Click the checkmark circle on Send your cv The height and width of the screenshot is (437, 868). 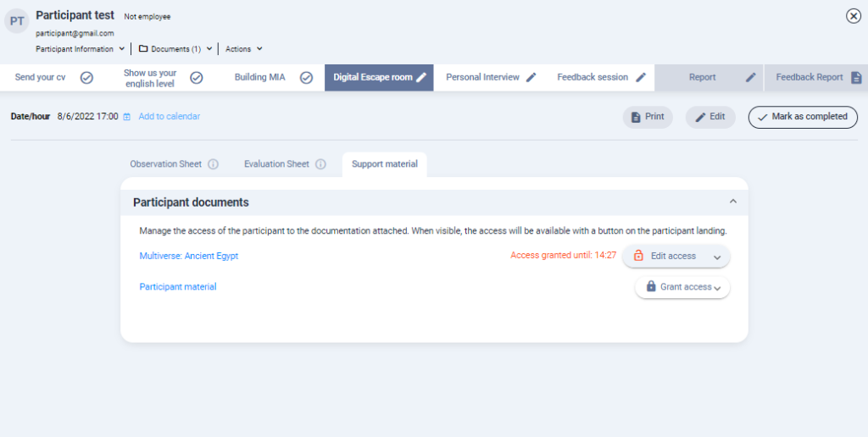click(x=86, y=77)
